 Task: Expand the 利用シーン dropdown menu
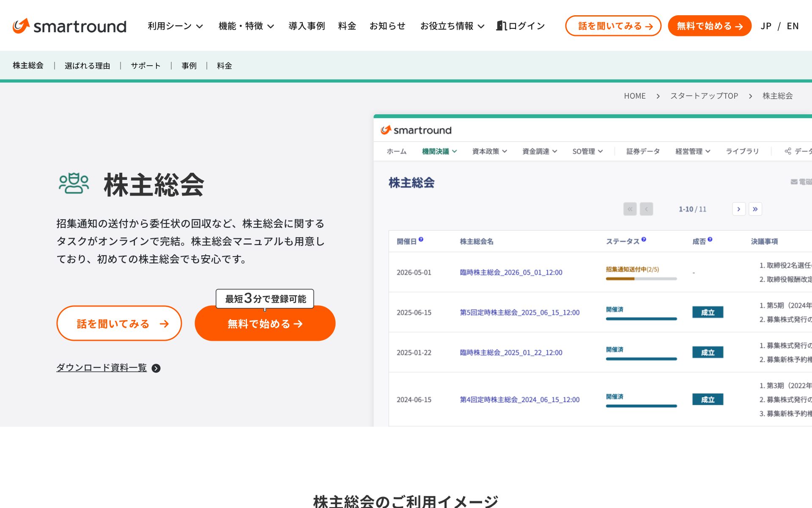(x=176, y=26)
